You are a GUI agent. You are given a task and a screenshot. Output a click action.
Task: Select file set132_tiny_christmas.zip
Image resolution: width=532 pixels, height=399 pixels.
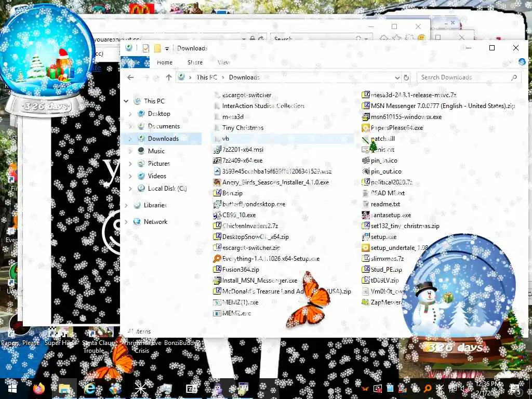pos(405,225)
